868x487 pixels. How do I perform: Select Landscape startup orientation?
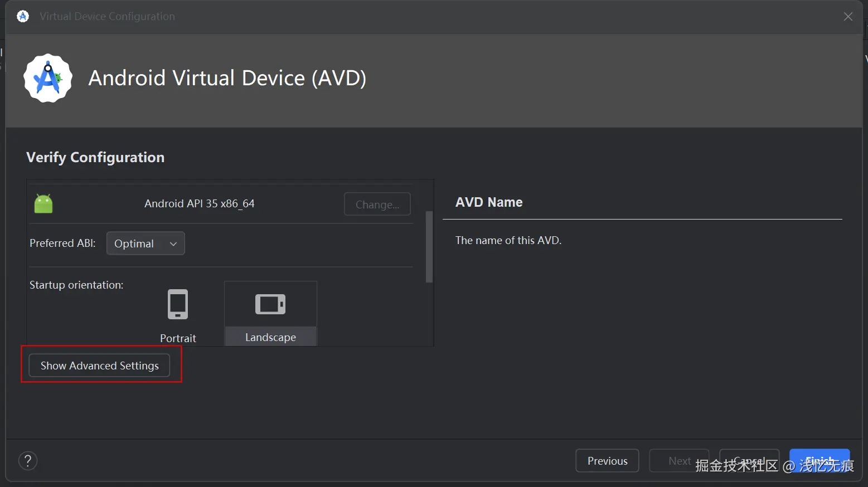[270, 314]
